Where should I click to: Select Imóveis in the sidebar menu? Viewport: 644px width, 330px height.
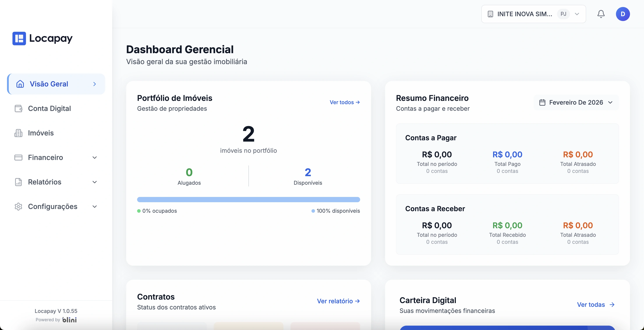coord(41,133)
